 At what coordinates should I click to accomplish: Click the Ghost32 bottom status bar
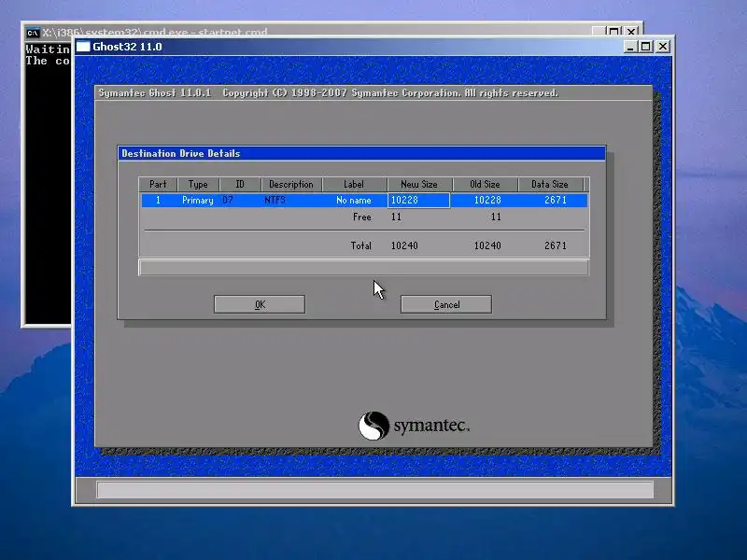tap(375, 489)
